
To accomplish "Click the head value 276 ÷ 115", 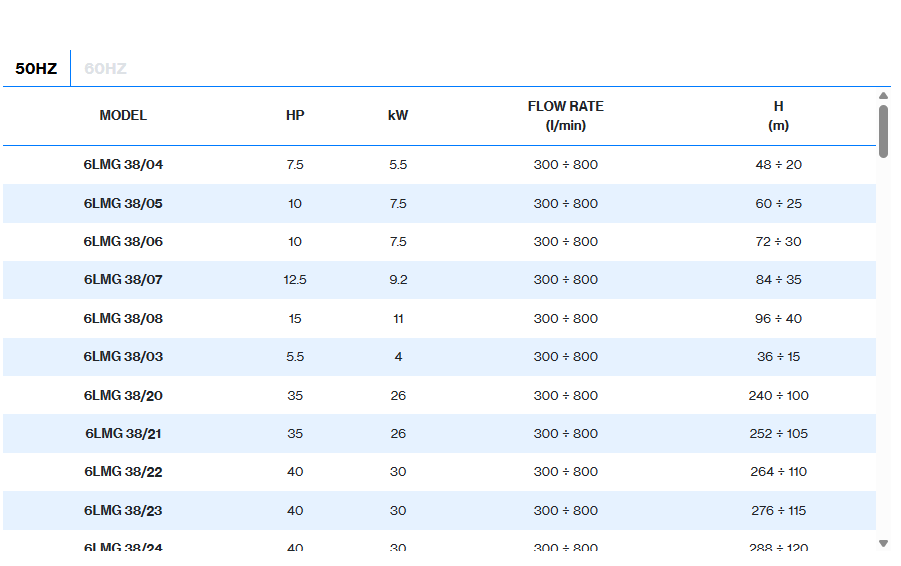I will (778, 511).
